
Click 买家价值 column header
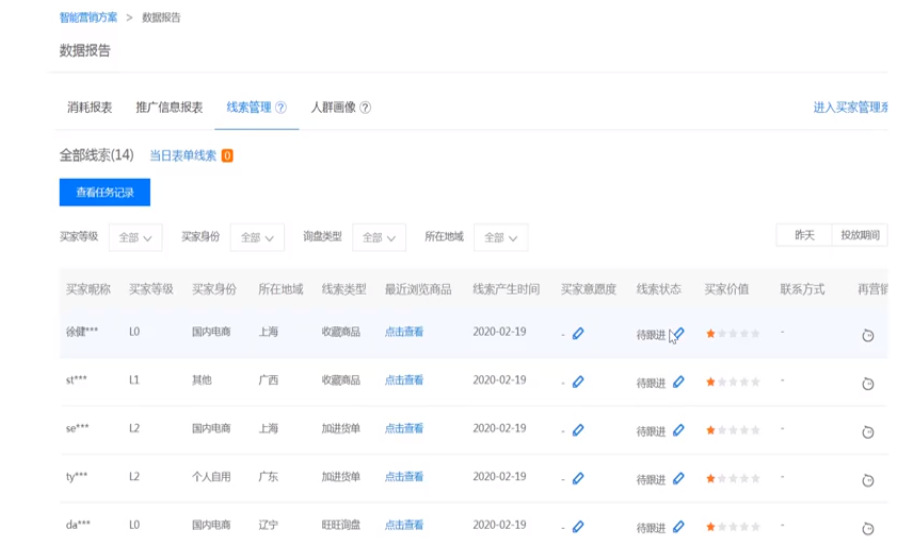pos(727,289)
